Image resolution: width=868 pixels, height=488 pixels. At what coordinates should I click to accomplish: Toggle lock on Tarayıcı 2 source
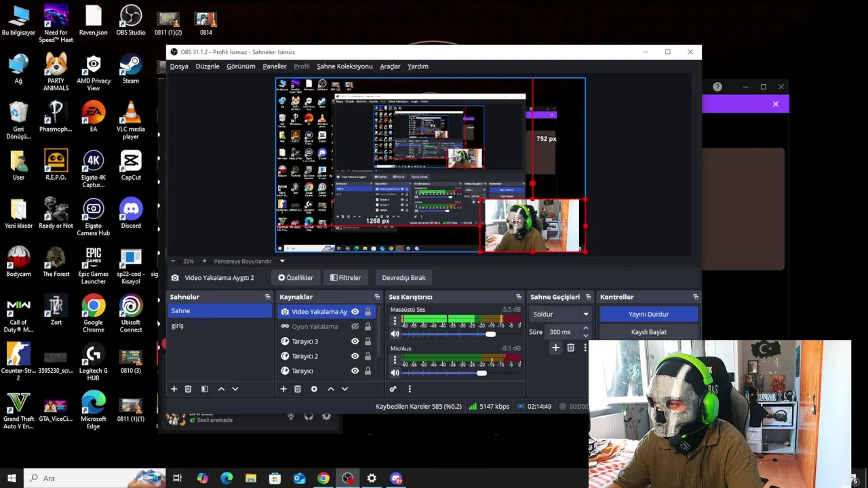[x=368, y=356]
